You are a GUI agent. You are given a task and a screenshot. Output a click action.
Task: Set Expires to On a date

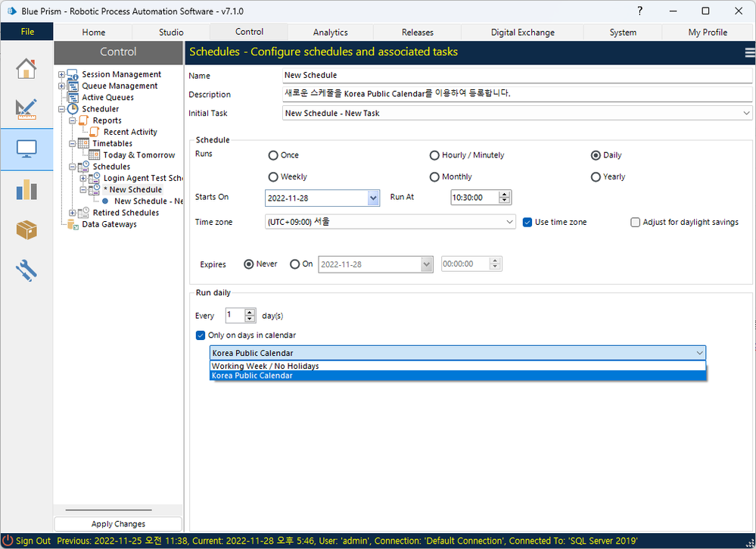pyautogui.click(x=295, y=264)
